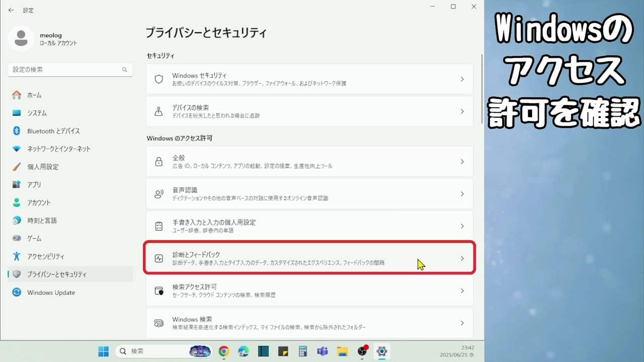The height and width of the screenshot is (362, 644).
Task: Open the yellow Sticky Notes taskbar icon
Action: coord(283,351)
